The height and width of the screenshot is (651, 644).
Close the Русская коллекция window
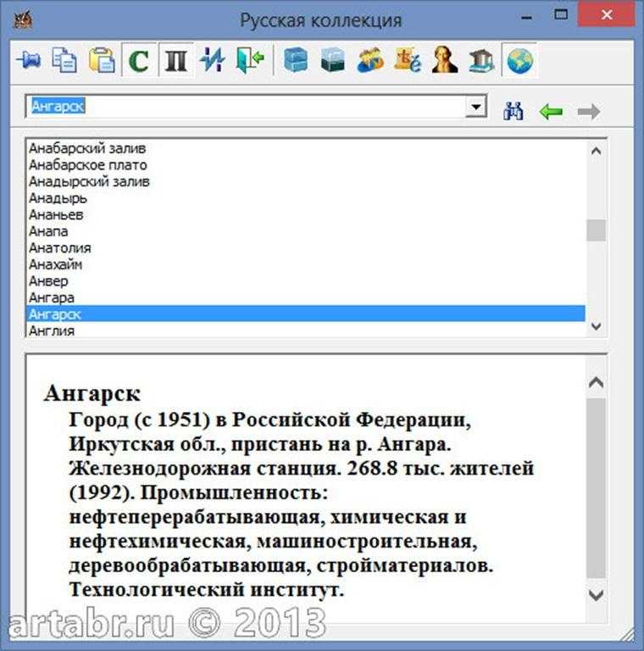click(607, 15)
